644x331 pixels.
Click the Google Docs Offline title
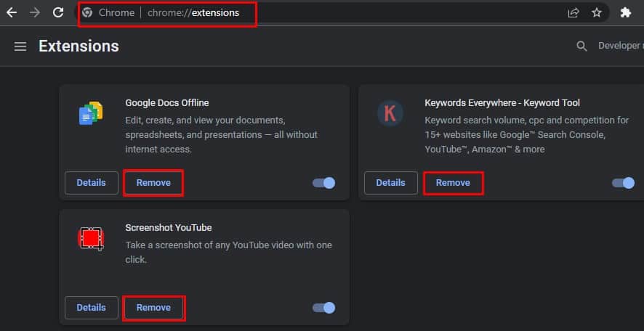[x=167, y=102]
